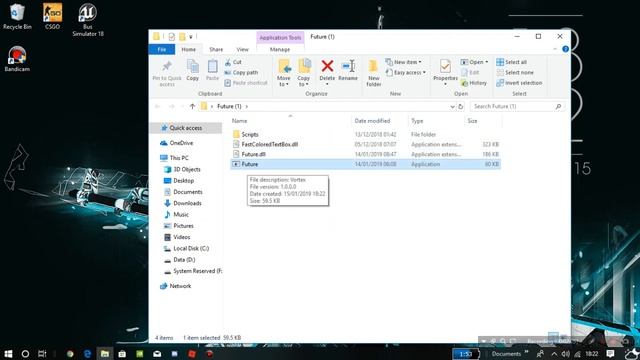Select the Future application file
This screenshot has height=360, width=640.
[365, 164]
